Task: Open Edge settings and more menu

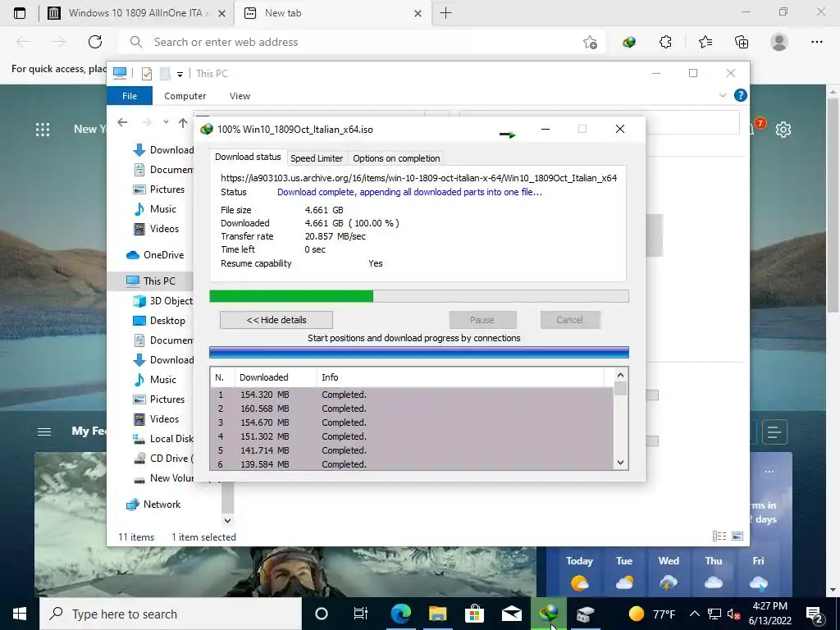Action: pos(816,42)
